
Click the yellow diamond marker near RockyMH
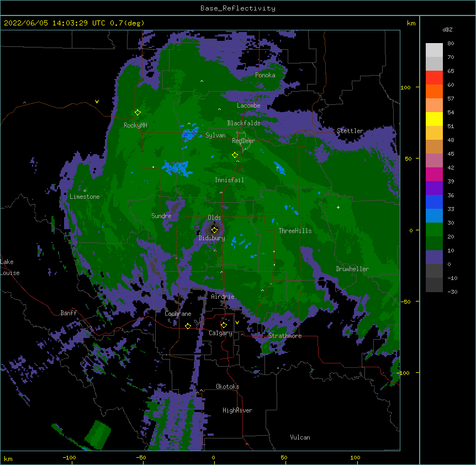137,113
